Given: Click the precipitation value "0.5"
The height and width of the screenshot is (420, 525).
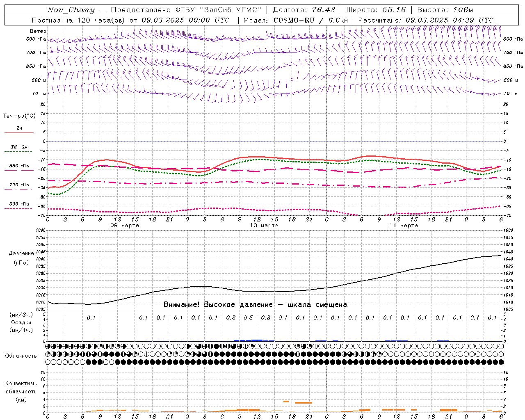Looking at the screenshot, I should tap(248, 317).
